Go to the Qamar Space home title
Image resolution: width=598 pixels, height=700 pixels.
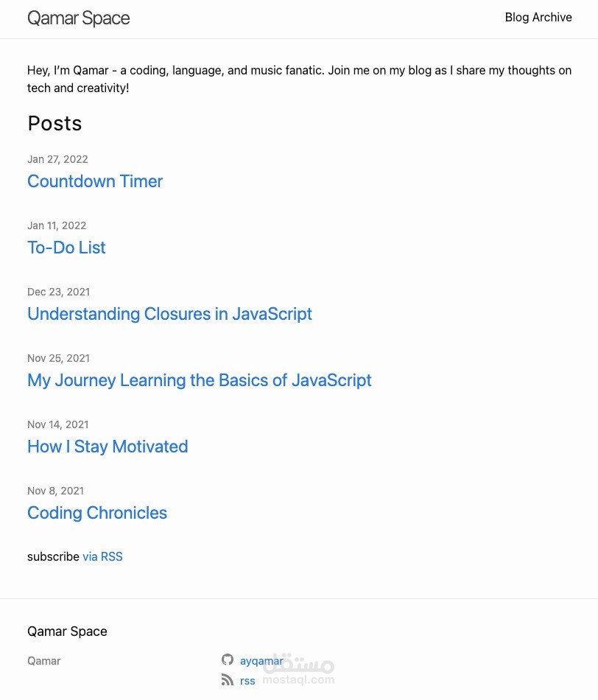[x=78, y=18]
